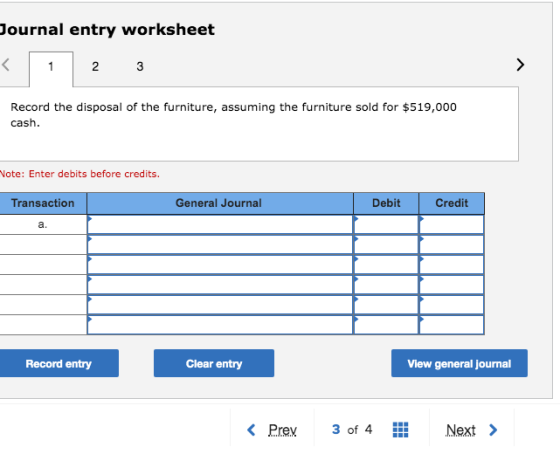Switch to worksheet tab 2
Screen dimensions: 560x454
95,66
